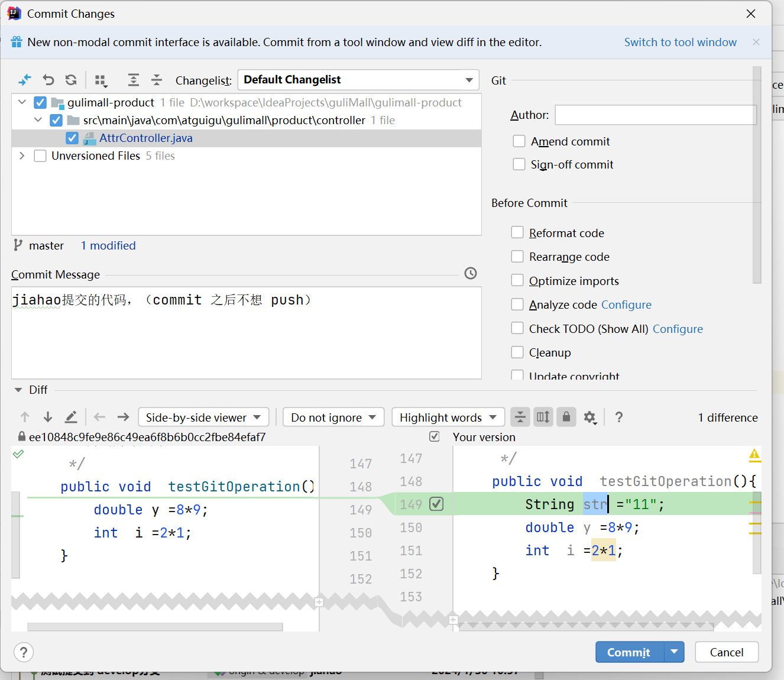
Task: Expand the Unversioned Files group
Action: coord(22,156)
